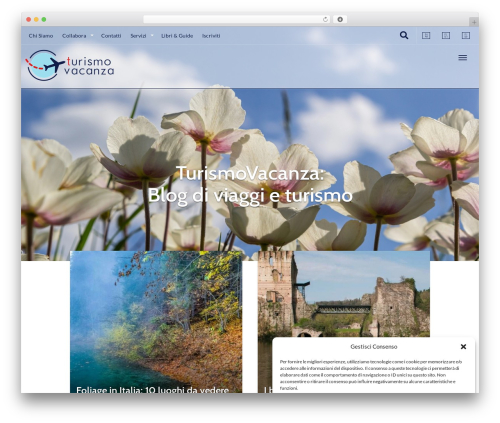Open a new browser tab with plus
This screenshot has height=423, width=500.
[474, 22]
